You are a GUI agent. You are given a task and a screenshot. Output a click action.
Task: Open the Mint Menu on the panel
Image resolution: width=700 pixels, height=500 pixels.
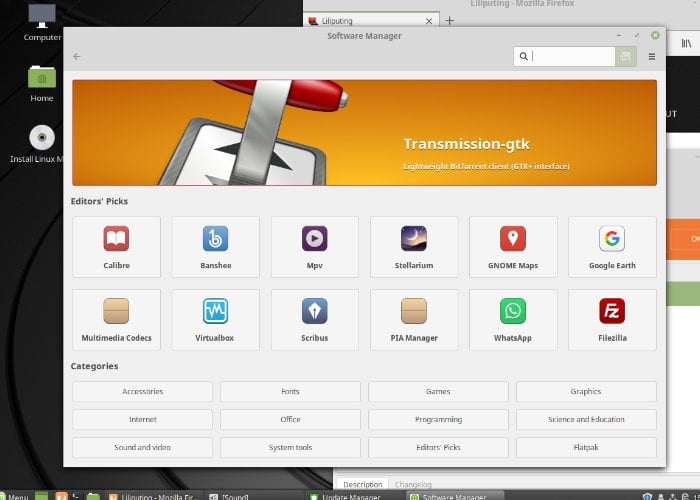click(x=15, y=496)
